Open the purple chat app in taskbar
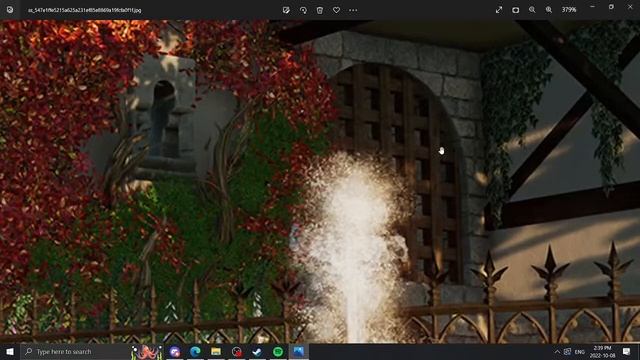The height and width of the screenshot is (360, 640). pos(175,351)
